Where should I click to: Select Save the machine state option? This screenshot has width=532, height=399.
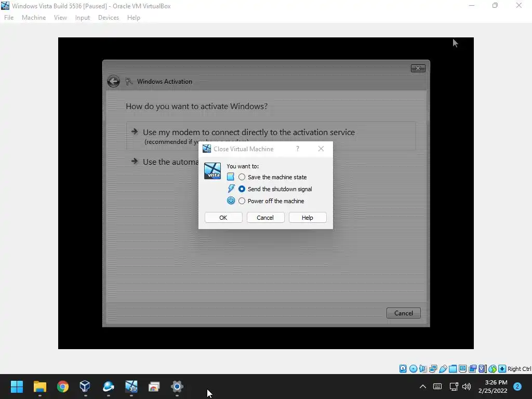click(273, 177)
